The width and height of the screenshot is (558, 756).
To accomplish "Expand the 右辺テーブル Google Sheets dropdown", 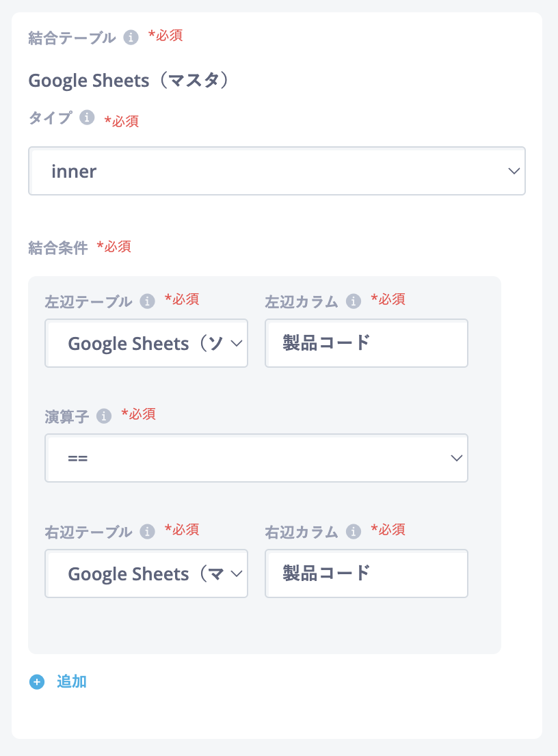I will pyautogui.click(x=146, y=573).
